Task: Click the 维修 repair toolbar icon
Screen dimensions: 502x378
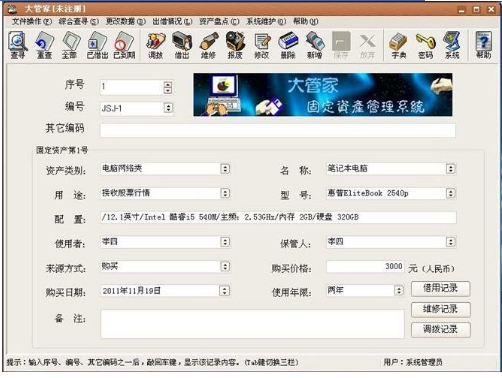Action: point(209,45)
